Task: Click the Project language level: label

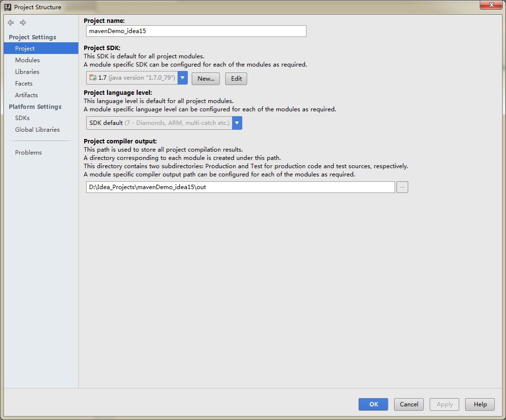Action: [x=118, y=92]
